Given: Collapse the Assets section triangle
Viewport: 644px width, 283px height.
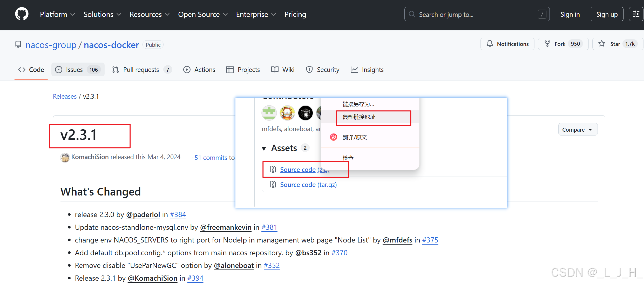Looking at the screenshot, I should pos(264,149).
